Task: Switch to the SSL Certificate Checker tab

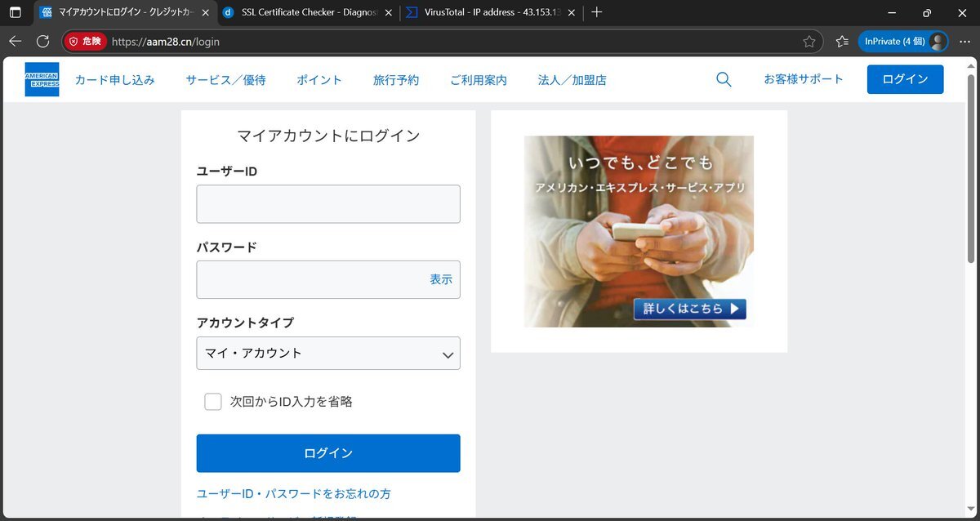Action: pyautogui.click(x=307, y=13)
